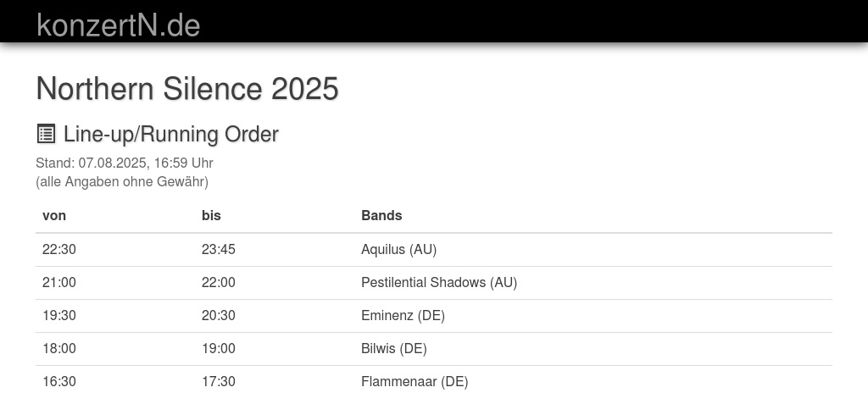Click the Stand: 07.08.2025 timestamp text
This screenshot has height=415, width=868.
(124, 163)
